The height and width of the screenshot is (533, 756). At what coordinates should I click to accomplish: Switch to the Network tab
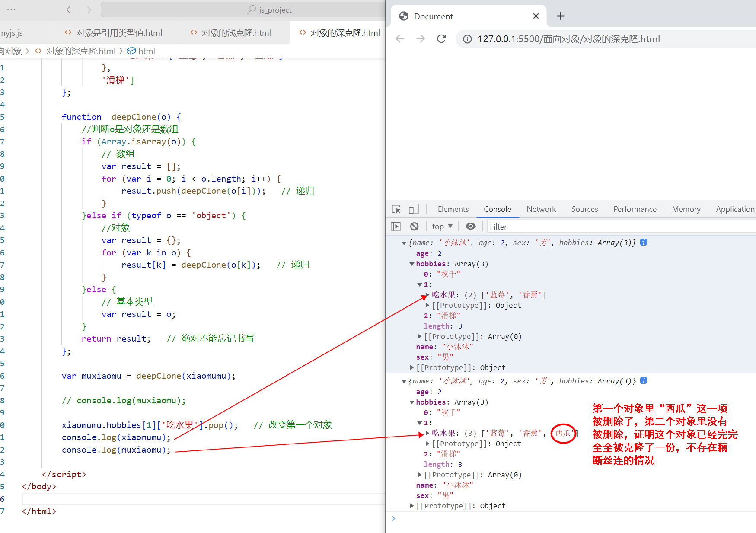tap(541, 209)
